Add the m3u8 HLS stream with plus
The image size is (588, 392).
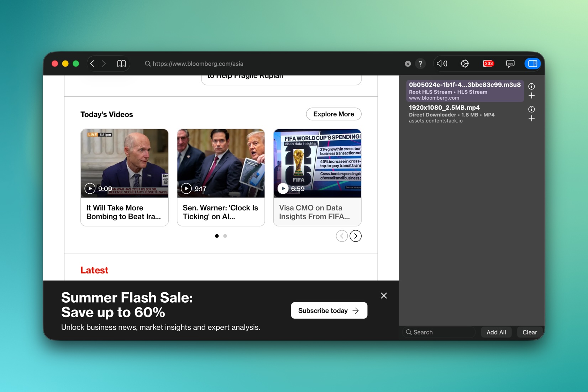531,96
